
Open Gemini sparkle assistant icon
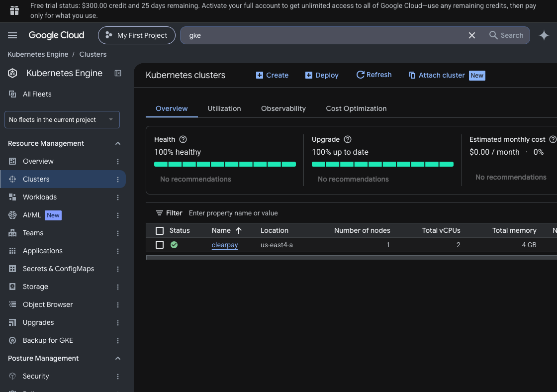[544, 35]
